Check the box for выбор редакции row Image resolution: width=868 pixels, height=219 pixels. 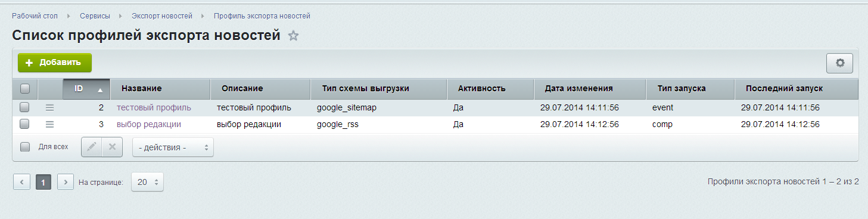(x=25, y=124)
